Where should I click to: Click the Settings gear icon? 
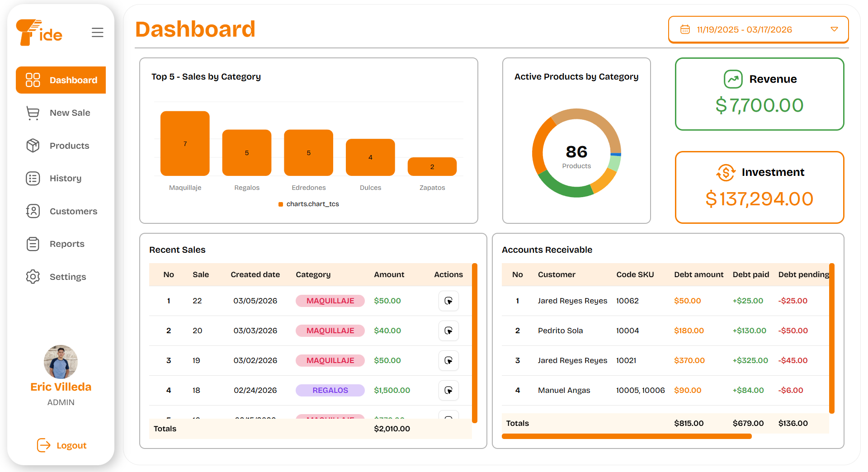[33, 276]
